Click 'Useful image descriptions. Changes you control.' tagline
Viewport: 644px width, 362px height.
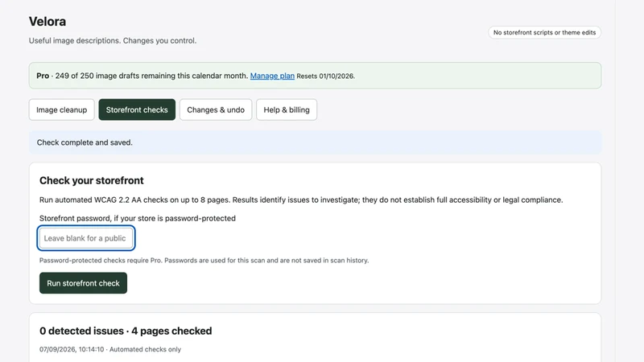(113, 41)
